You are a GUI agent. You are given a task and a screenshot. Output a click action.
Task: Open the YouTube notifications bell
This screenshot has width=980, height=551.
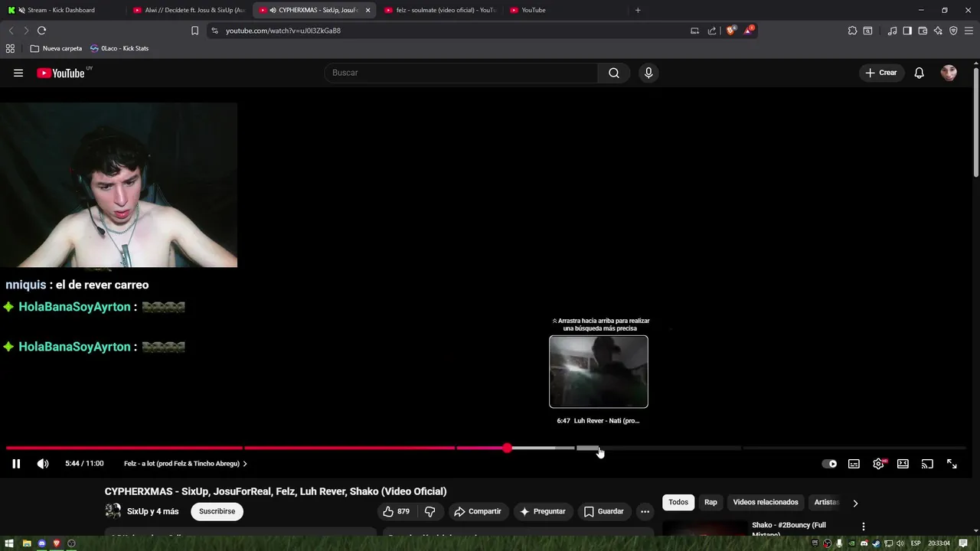pyautogui.click(x=919, y=73)
